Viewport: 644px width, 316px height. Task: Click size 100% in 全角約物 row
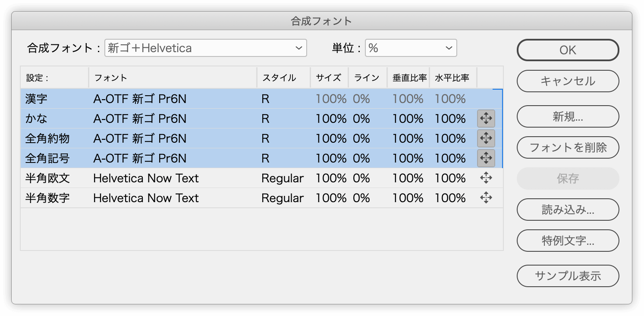331,138
